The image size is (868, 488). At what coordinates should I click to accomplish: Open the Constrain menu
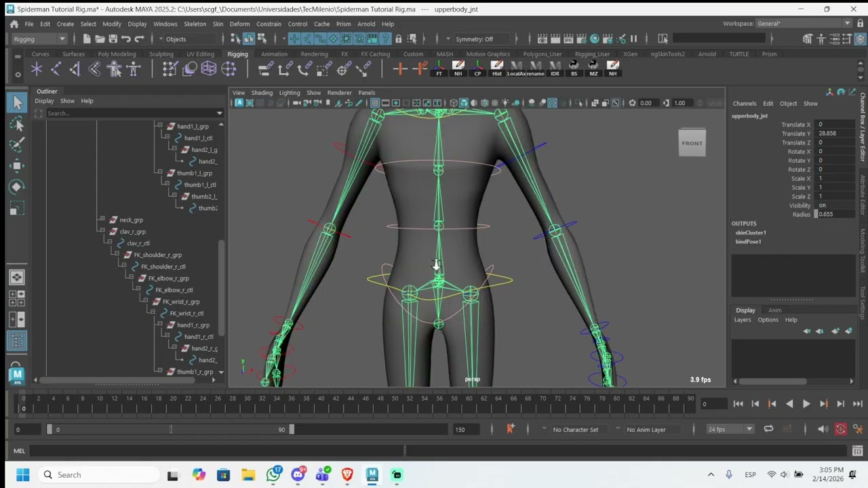269,24
